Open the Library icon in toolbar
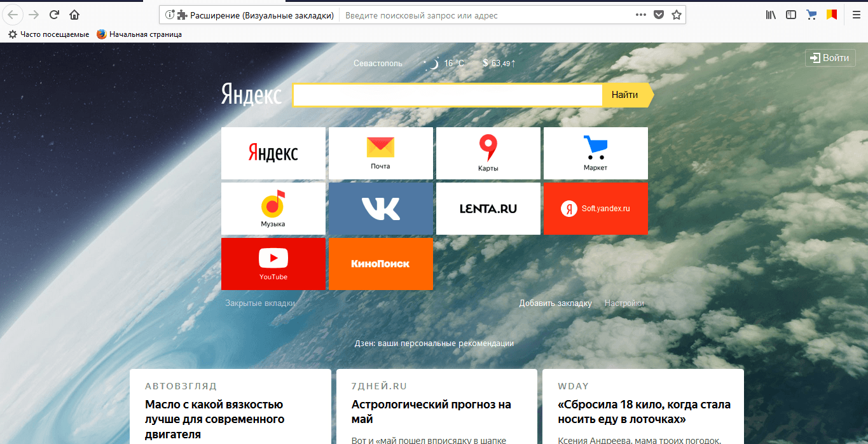The image size is (868, 444). pos(771,15)
